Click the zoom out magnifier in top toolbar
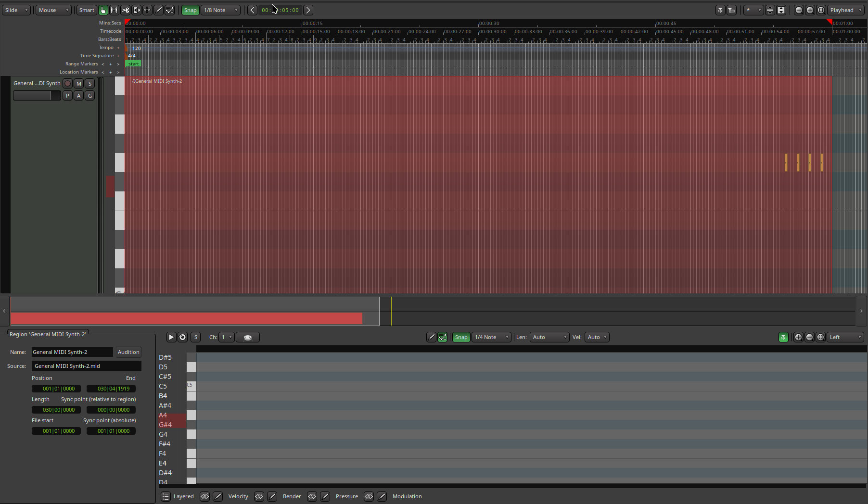 [x=799, y=10]
